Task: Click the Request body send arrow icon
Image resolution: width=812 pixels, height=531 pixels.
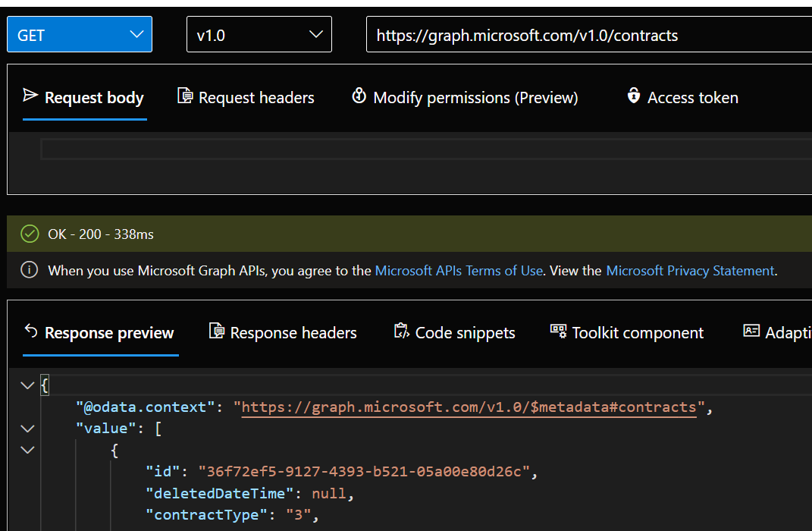Action: tap(30, 96)
